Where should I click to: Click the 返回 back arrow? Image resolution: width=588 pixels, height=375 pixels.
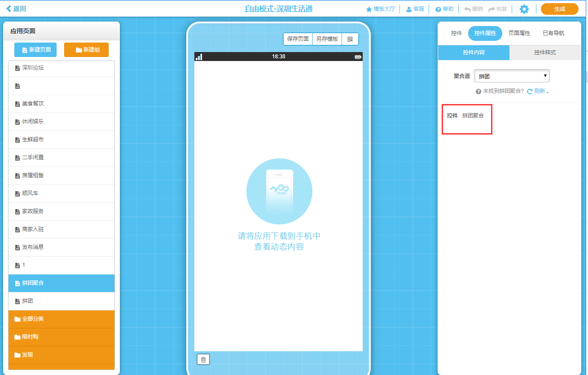pyautogui.click(x=16, y=9)
